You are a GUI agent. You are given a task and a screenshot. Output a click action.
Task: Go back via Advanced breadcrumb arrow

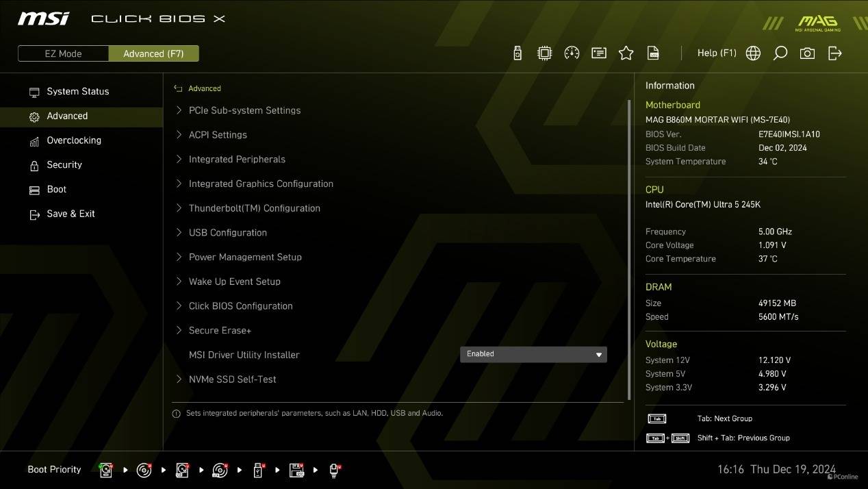click(178, 88)
